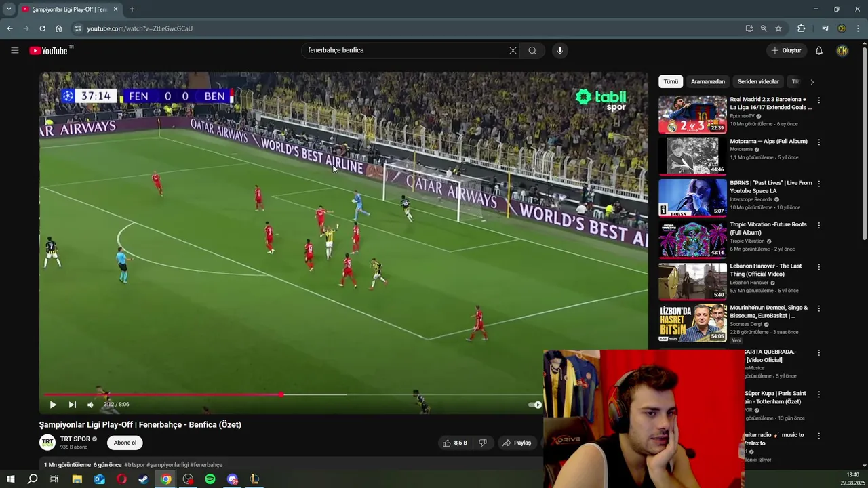Open Lebanon Hanover The Last Thing title
The width and height of the screenshot is (868, 488).
tap(766, 270)
